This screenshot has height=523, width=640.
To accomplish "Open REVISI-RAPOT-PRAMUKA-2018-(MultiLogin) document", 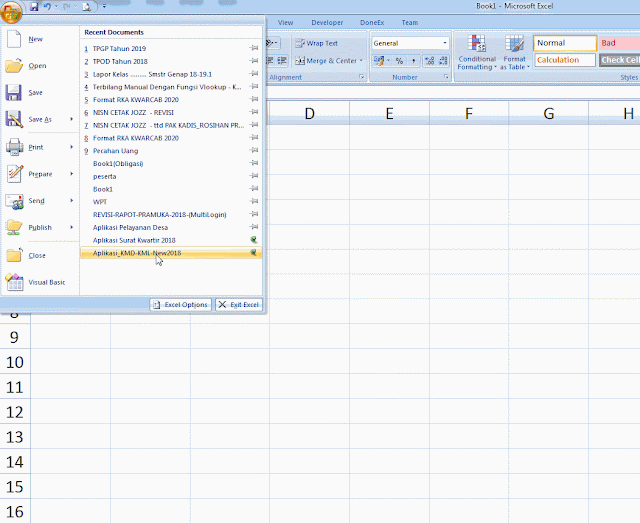I will click(171, 215).
